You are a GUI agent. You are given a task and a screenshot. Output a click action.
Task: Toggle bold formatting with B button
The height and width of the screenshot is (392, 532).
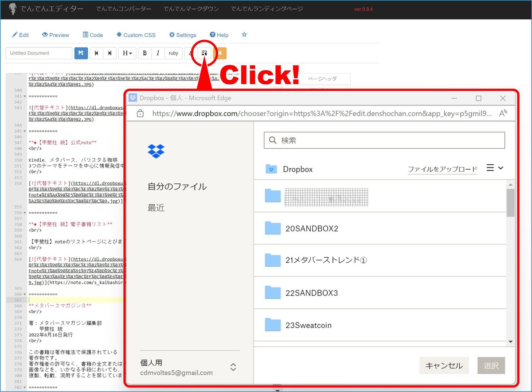pyautogui.click(x=145, y=53)
